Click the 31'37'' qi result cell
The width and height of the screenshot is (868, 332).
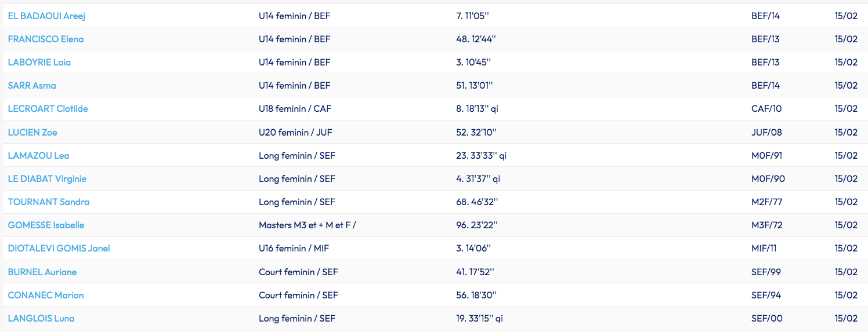pos(478,178)
